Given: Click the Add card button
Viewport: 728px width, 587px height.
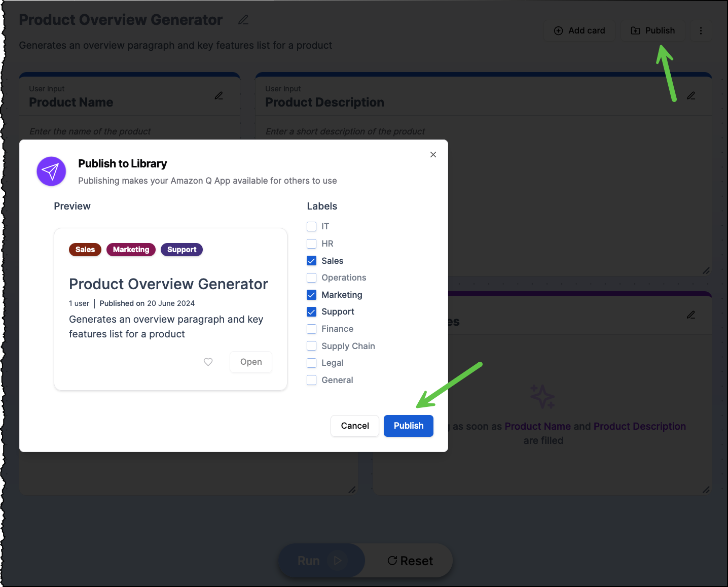Looking at the screenshot, I should pos(579,30).
